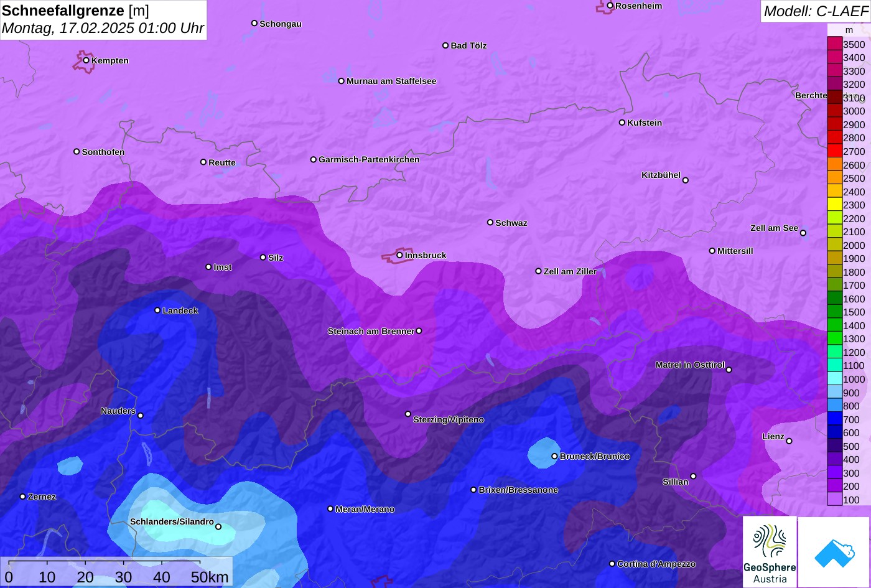
Task: Click the 'Sterzing/Vipiteno' label
Action: 449,420
